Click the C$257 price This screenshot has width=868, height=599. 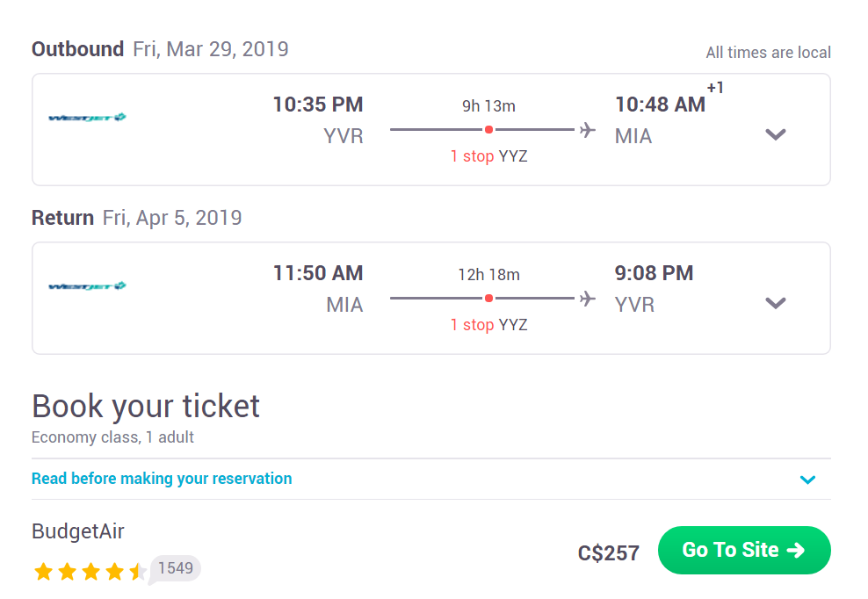(608, 553)
